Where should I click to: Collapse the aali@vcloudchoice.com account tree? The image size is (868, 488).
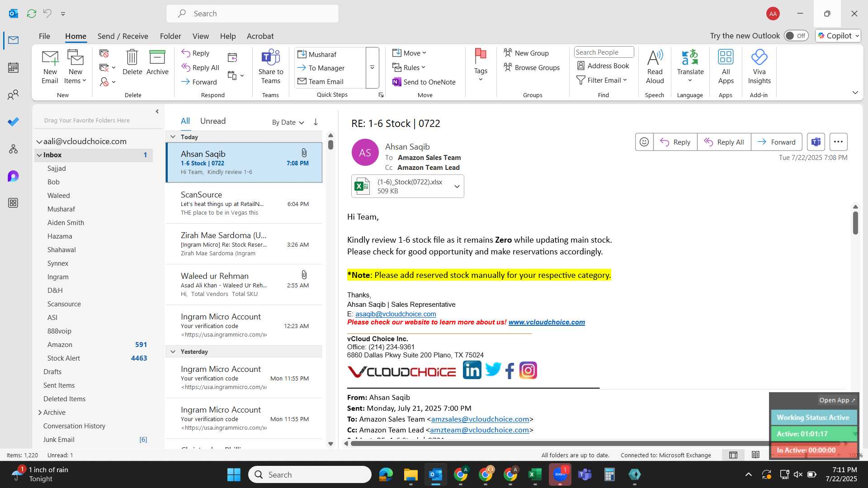click(39, 142)
